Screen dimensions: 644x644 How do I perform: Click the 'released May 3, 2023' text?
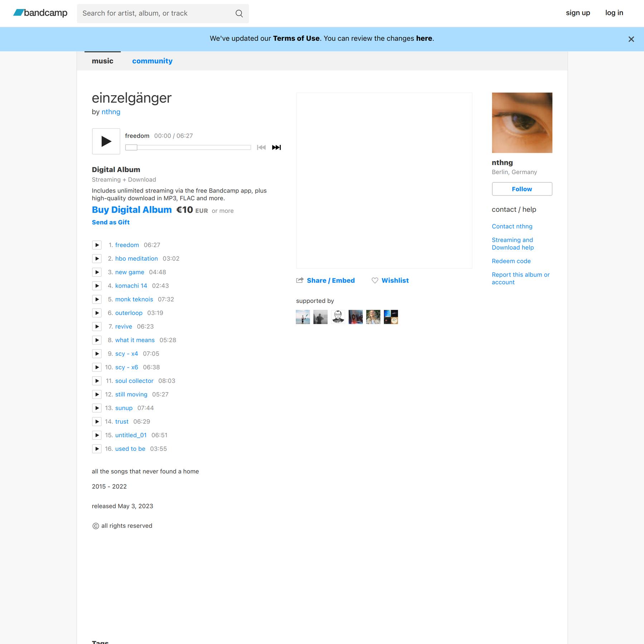coord(122,506)
